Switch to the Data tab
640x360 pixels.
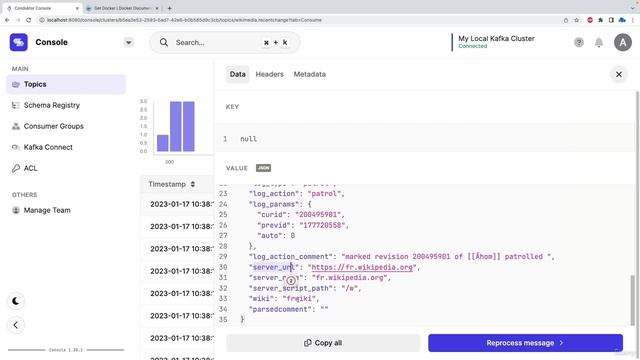click(x=238, y=74)
